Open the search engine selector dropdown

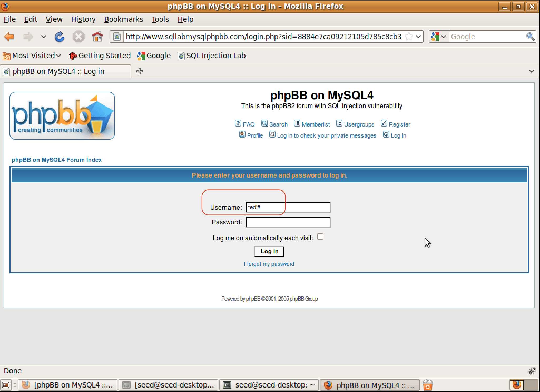pyautogui.click(x=444, y=37)
